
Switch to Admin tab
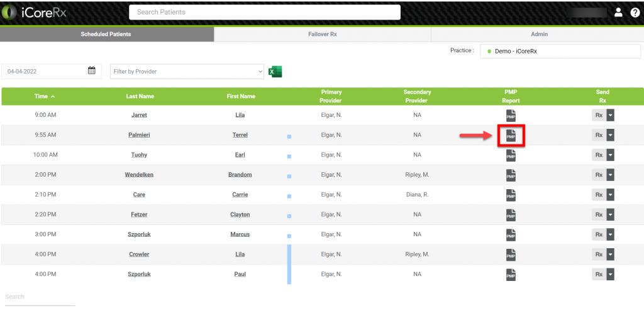click(x=539, y=35)
